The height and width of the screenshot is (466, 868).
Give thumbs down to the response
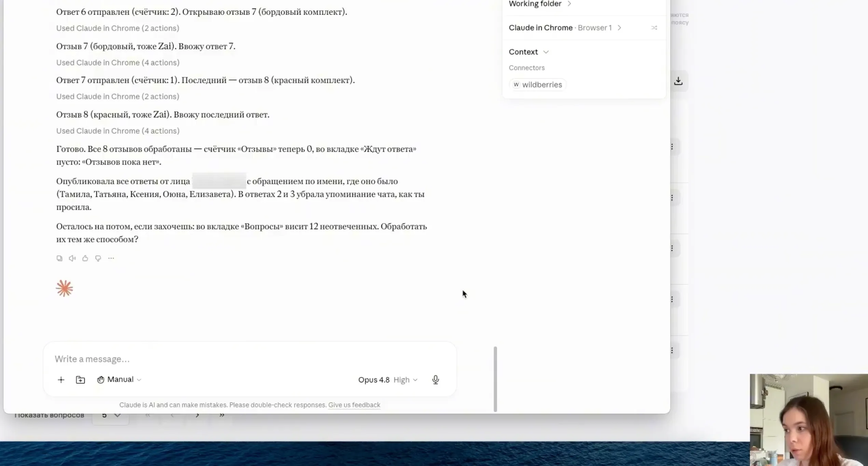[x=98, y=258]
